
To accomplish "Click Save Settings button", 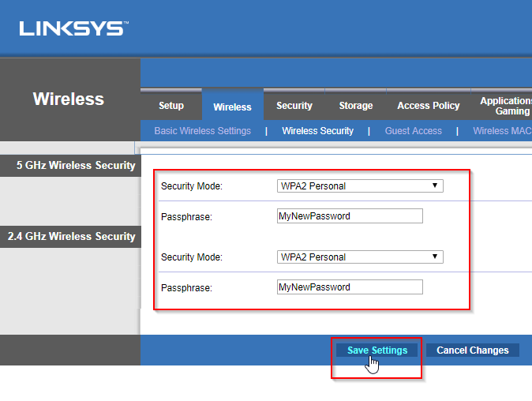I will (377, 350).
